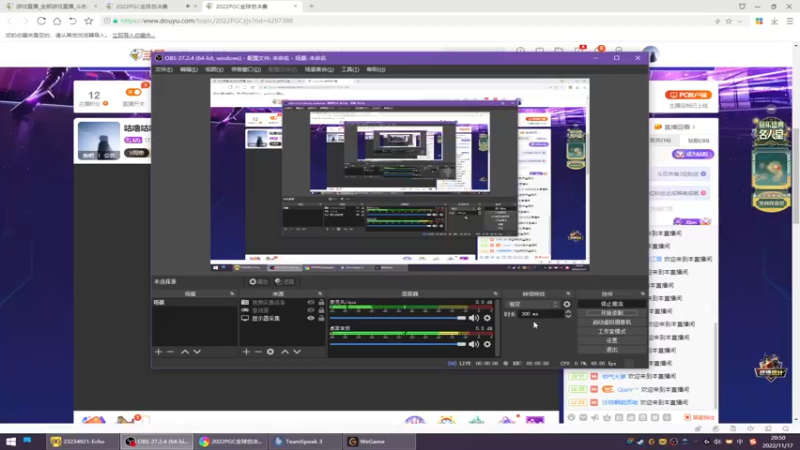Open the View menu in OBS
Screen dimensions: 800x450
[x=214, y=69]
